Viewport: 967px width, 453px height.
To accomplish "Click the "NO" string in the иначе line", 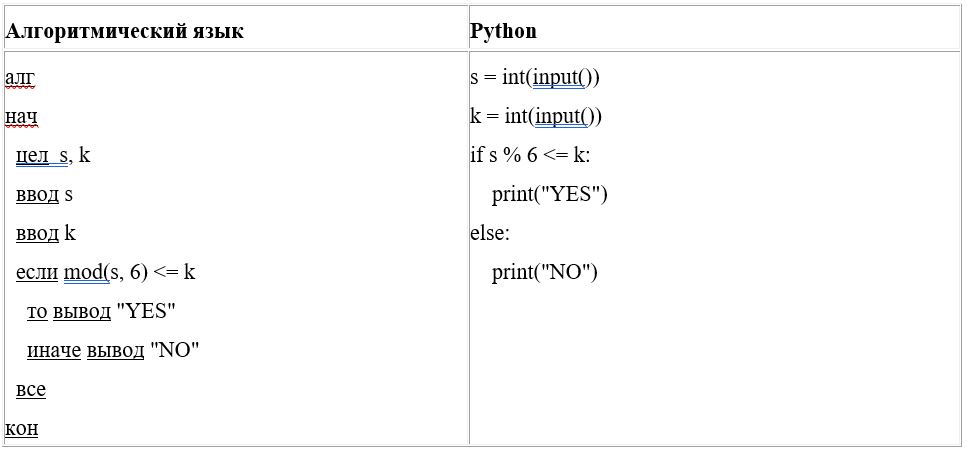I will click(x=175, y=351).
